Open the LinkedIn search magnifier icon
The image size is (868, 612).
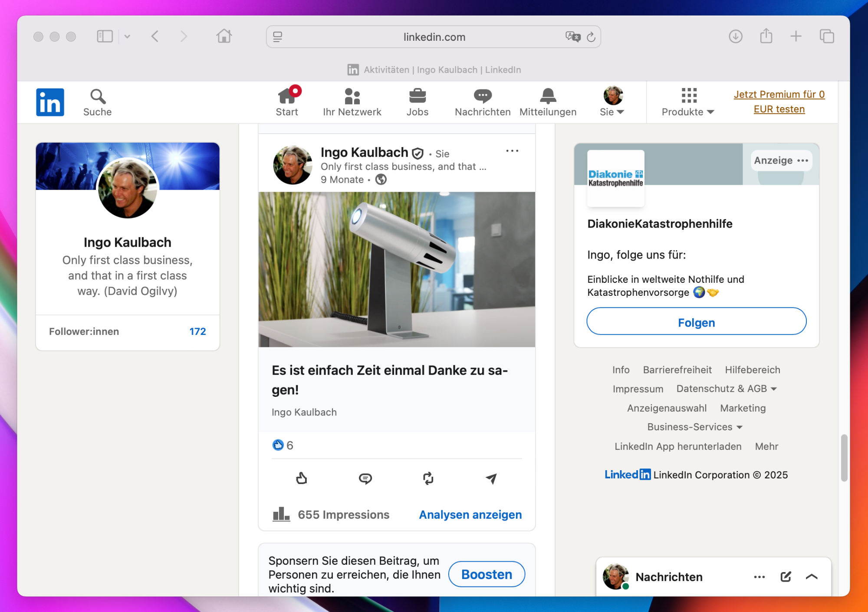coord(98,97)
